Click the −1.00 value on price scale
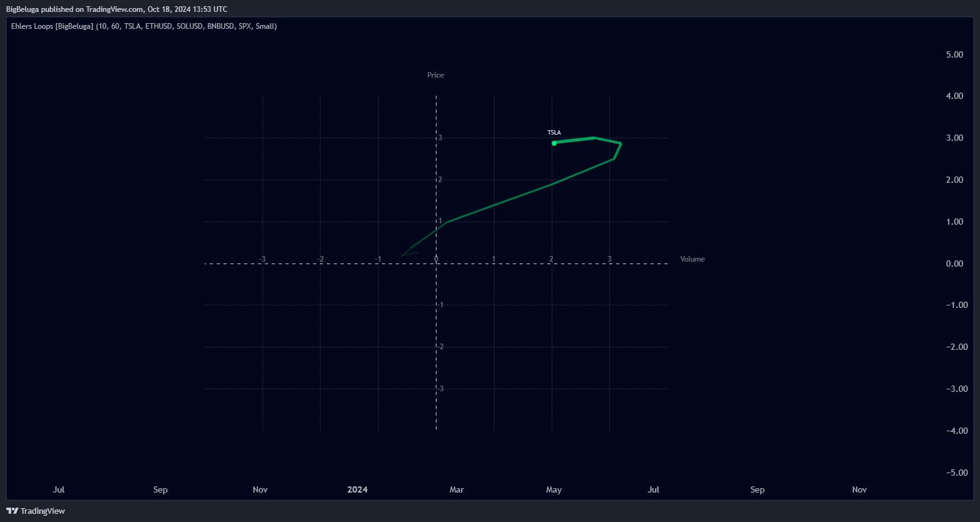Image resolution: width=980 pixels, height=522 pixels. pyautogui.click(x=956, y=305)
